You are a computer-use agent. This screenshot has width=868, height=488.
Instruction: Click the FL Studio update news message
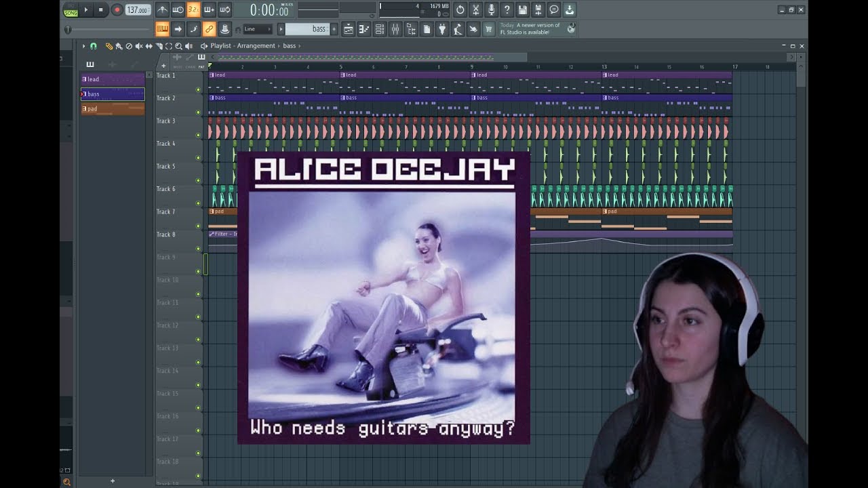coord(538,29)
